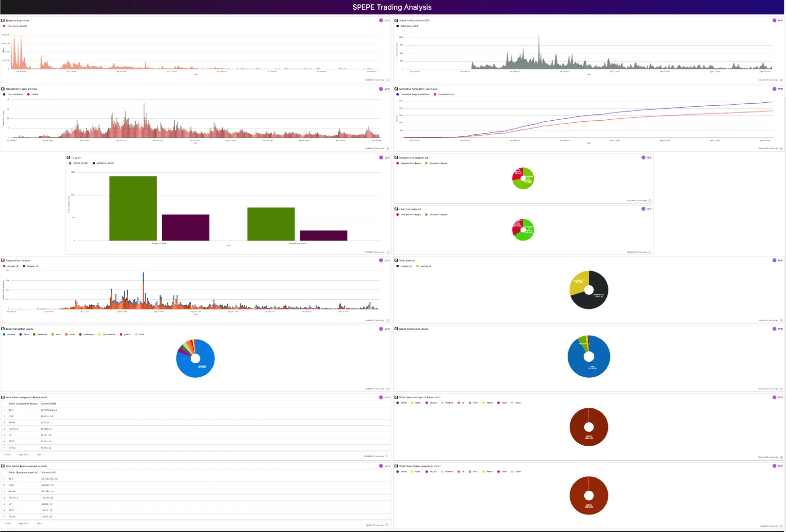The image size is (786, 532).
Task: Click 'Prev' in '$pepe swapped to' table pagination
Action: pos(7,524)
